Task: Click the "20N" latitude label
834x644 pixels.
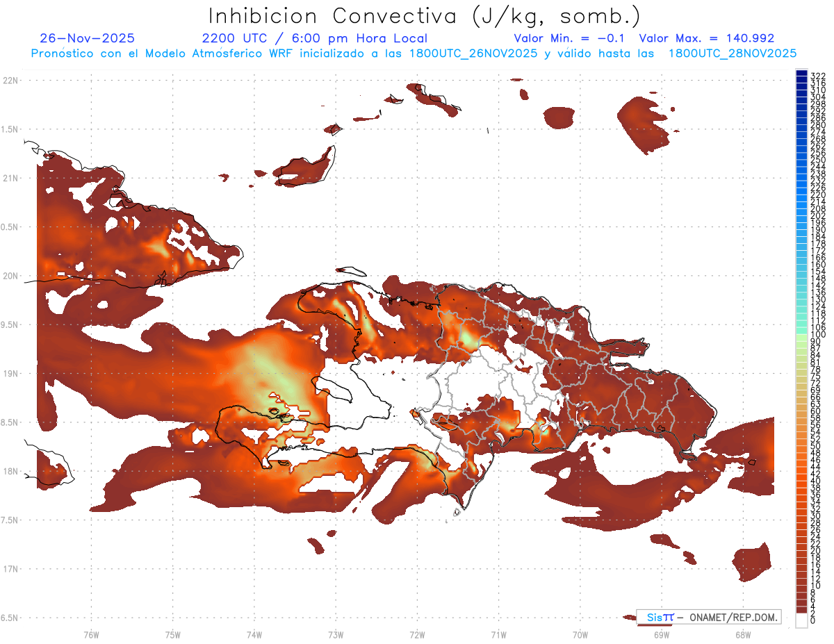Action: (10, 276)
